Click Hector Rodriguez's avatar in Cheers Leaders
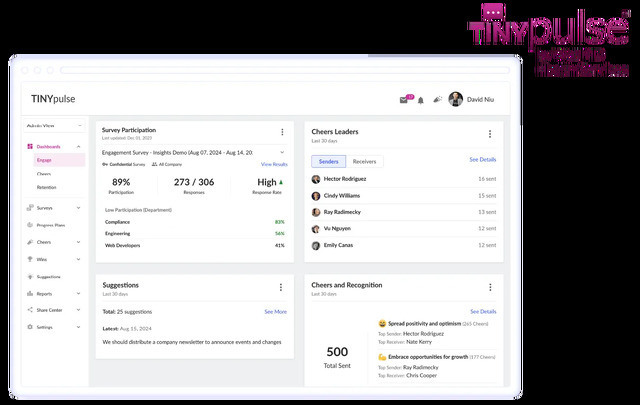The height and width of the screenshot is (405, 640). pos(316,179)
